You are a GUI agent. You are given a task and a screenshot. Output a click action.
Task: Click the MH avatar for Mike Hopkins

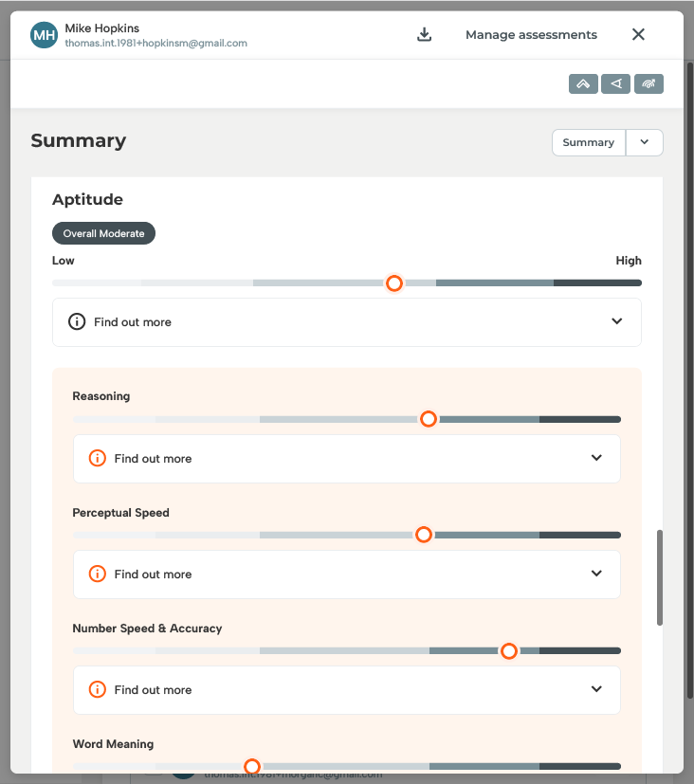coord(44,36)
